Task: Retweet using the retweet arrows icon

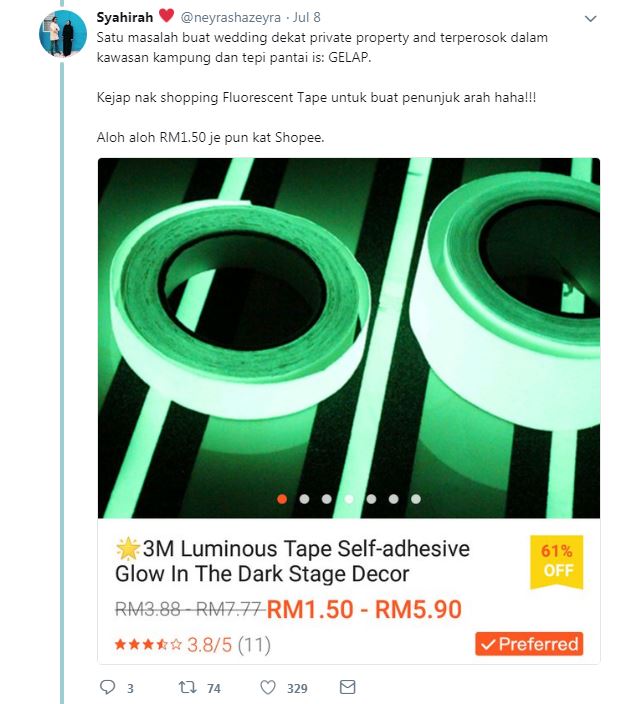Action: point(187,687)
